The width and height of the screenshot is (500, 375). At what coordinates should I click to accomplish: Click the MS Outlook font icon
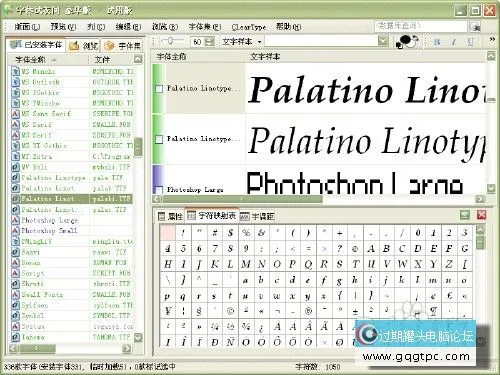[15, 82]
